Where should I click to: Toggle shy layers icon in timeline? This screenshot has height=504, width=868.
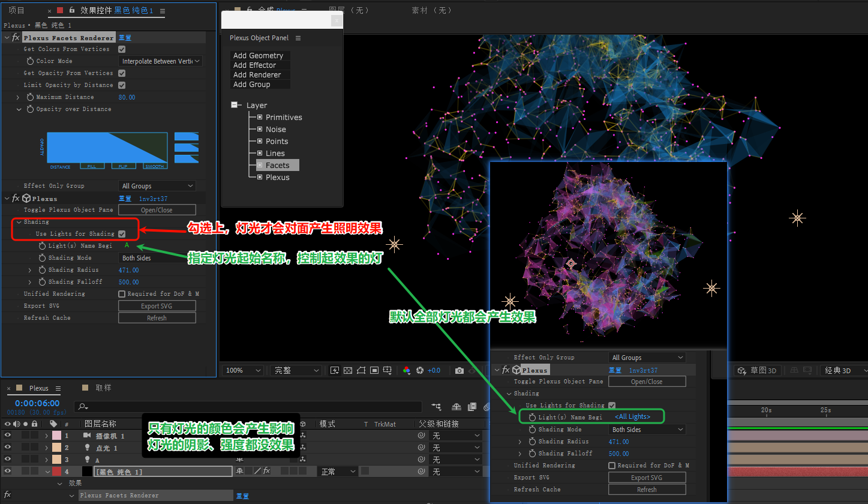(455, 407)
